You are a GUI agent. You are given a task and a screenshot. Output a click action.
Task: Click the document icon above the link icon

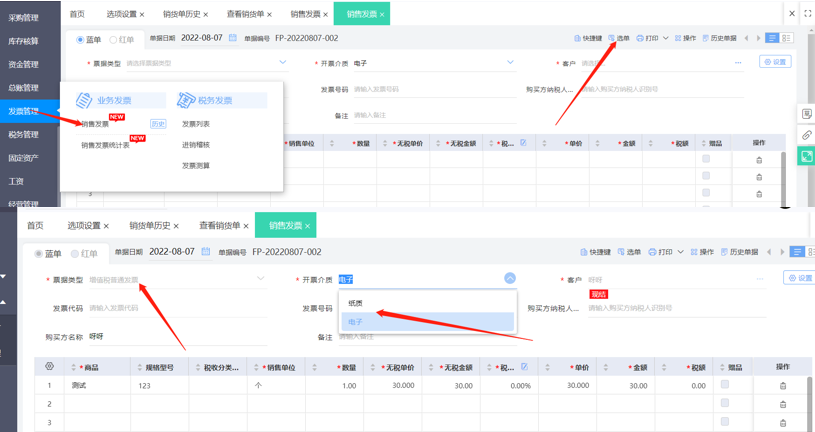tap(806, 114)
